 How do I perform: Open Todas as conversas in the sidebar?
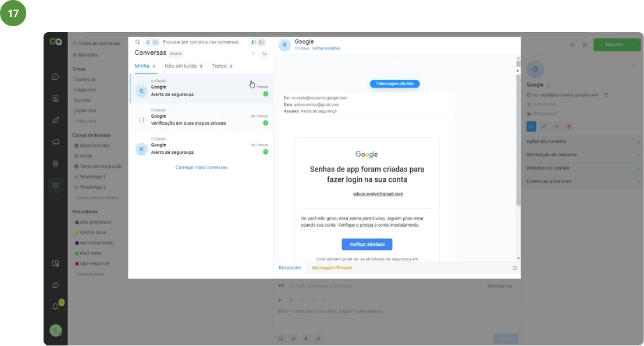97,43
